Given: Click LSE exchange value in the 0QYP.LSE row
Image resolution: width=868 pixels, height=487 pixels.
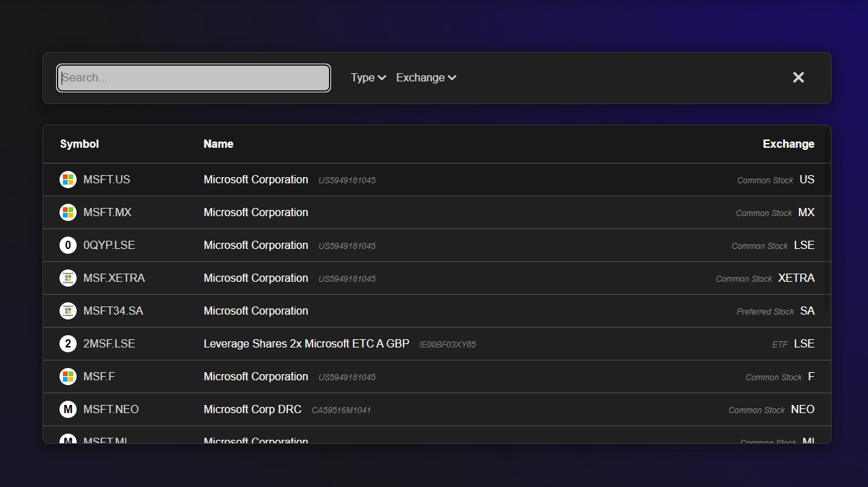Looking at the screenshot, I should point(804,246).
